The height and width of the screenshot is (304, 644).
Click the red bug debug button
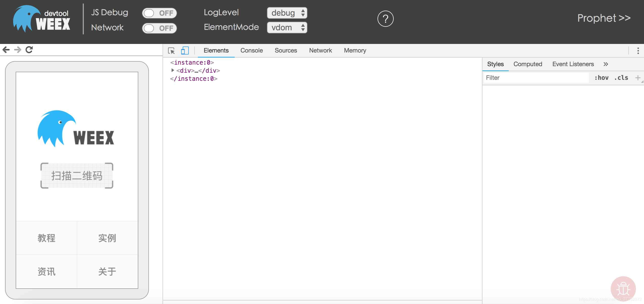pyautogui.click(x=623, y=289)
